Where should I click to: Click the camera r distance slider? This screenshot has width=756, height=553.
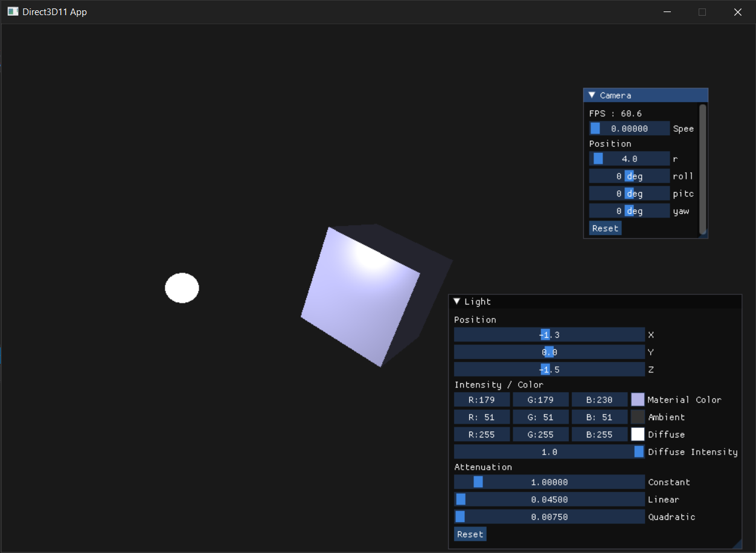pos(629,158)
